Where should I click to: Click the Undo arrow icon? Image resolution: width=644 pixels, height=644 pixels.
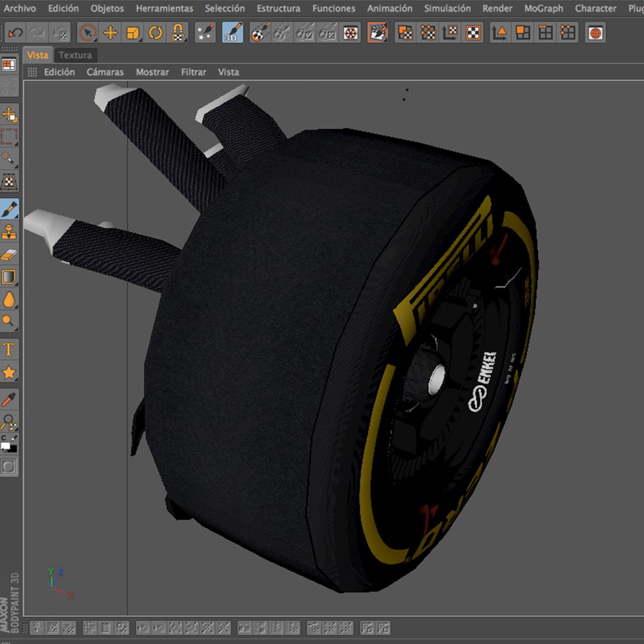pyautogui.click(x=16, y=32)
